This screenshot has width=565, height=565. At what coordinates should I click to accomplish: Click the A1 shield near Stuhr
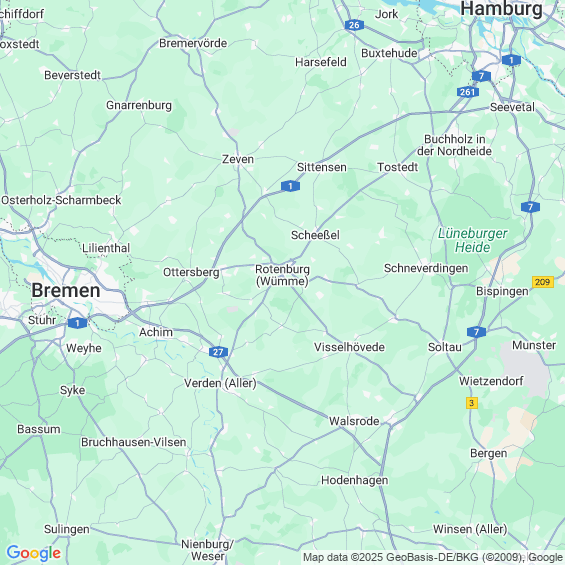[77, 323]
